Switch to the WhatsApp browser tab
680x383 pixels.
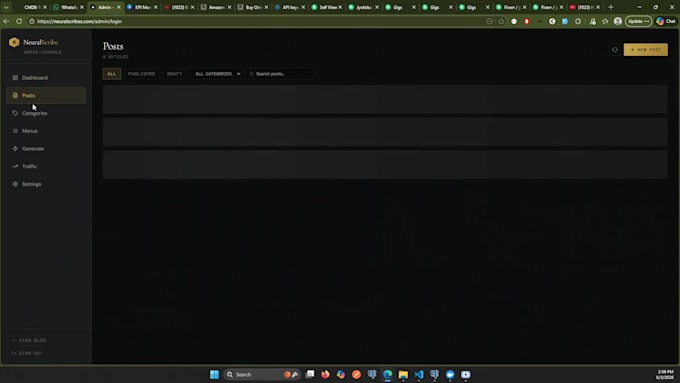coord(68,7)
